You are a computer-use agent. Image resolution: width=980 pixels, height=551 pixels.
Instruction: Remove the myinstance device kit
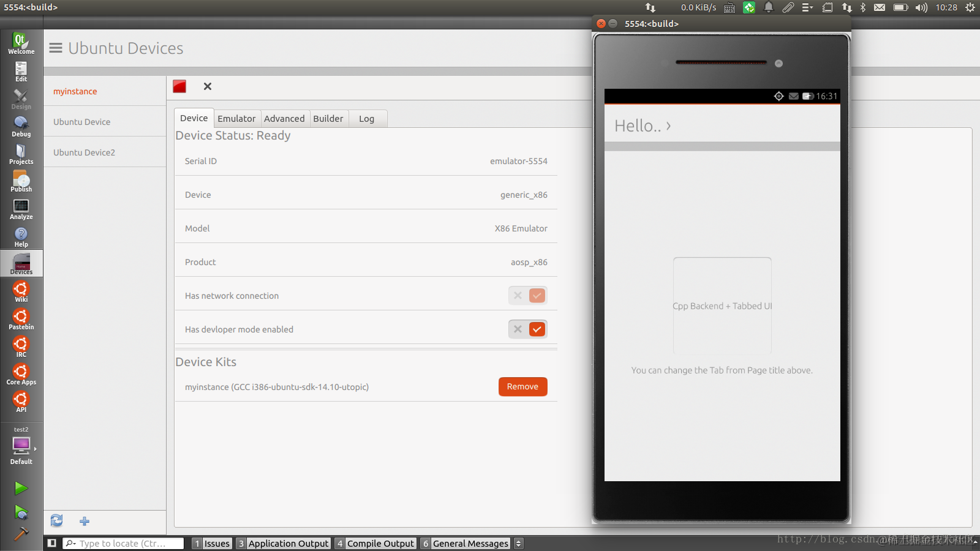click(522, 387)
